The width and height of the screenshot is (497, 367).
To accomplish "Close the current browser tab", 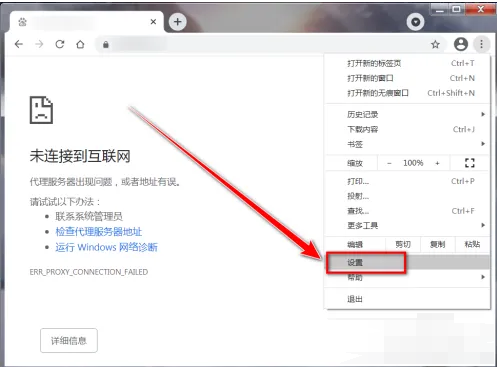I will (153, 22).
